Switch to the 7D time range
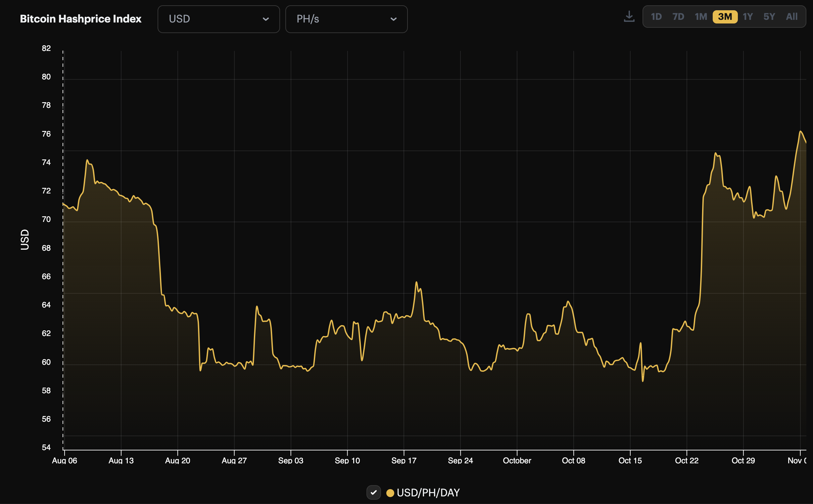This screenshot has width=813, height=504. [678, 17]
